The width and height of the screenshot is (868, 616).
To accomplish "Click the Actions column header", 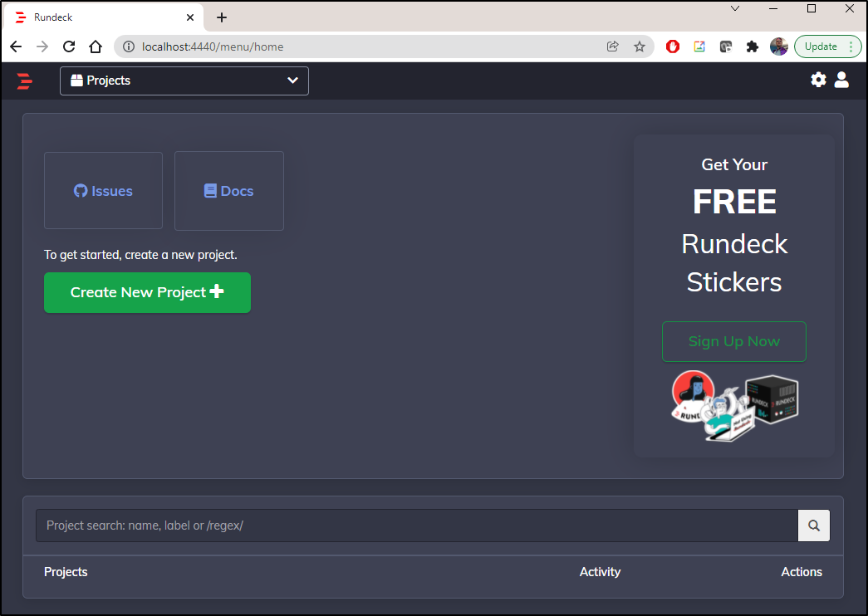I will click(802, 572).
